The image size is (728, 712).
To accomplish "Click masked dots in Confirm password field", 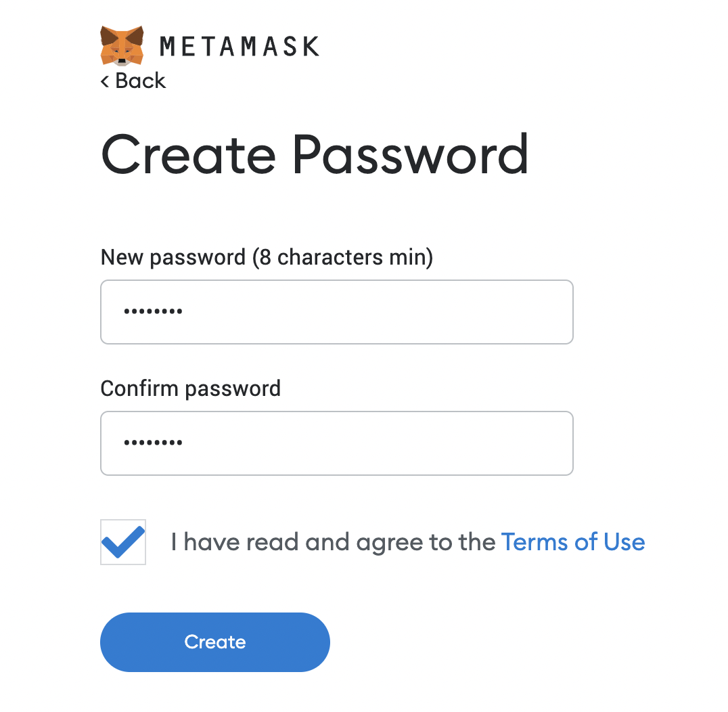I will (153, 443).
